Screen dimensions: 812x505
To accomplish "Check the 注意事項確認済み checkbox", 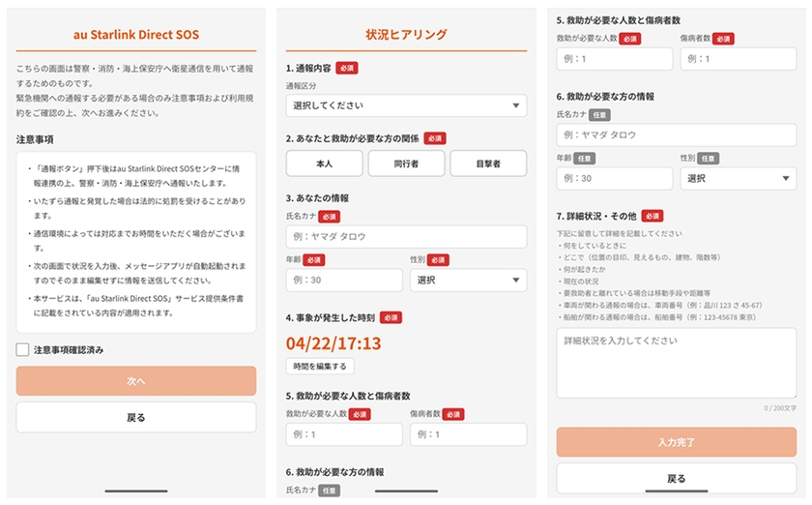I will click(x=22, y=349).
